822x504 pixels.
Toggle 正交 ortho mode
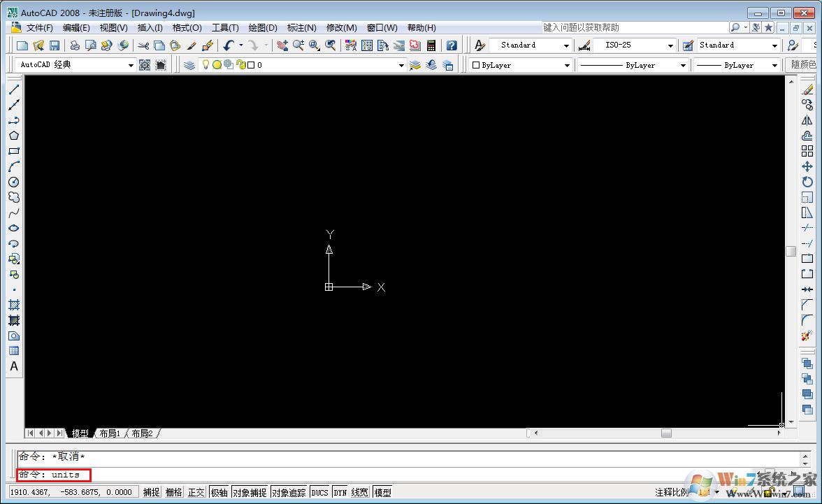click(x=196, y=492)
